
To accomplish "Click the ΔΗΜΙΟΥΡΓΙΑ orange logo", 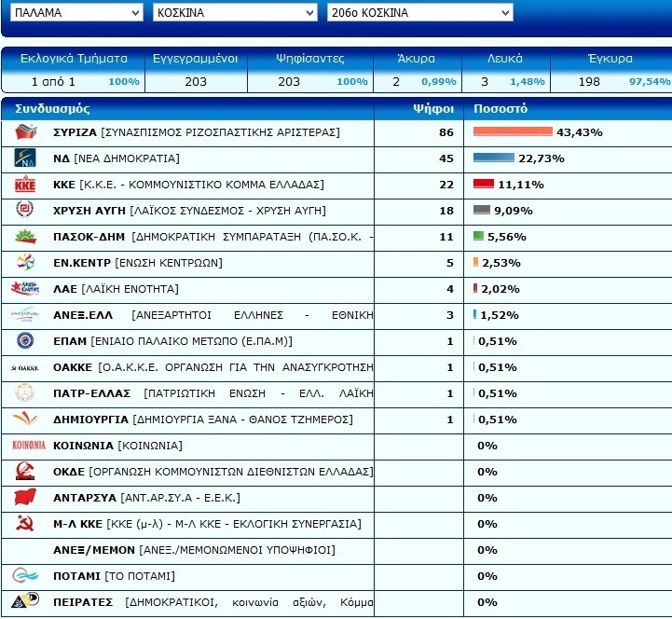I will coord(25,419).
